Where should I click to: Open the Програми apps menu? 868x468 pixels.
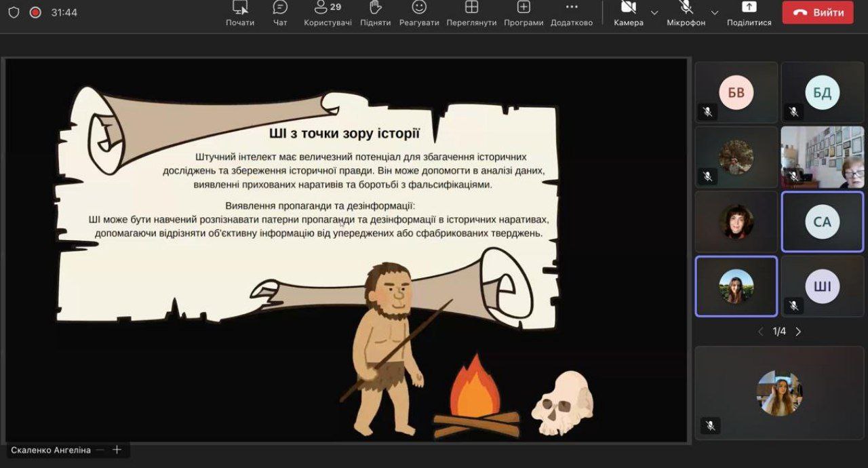click(523, 13)
